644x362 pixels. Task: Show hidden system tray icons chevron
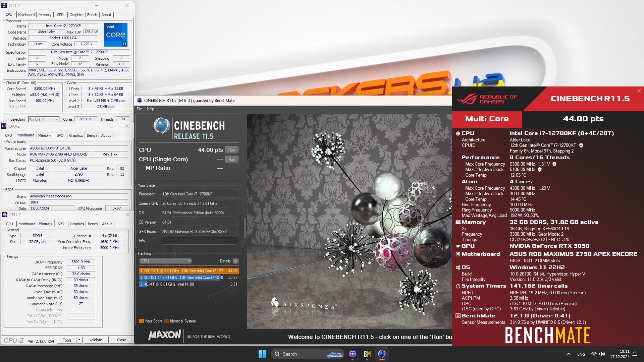point(568,354)
